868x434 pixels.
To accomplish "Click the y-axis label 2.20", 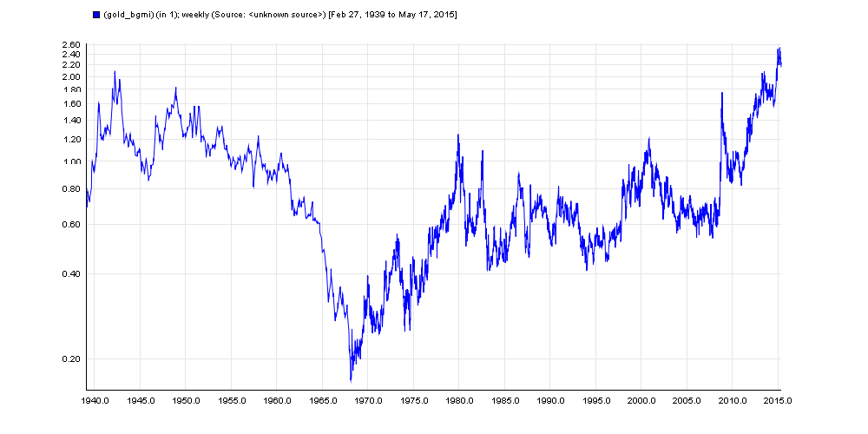I will point(73,64).
